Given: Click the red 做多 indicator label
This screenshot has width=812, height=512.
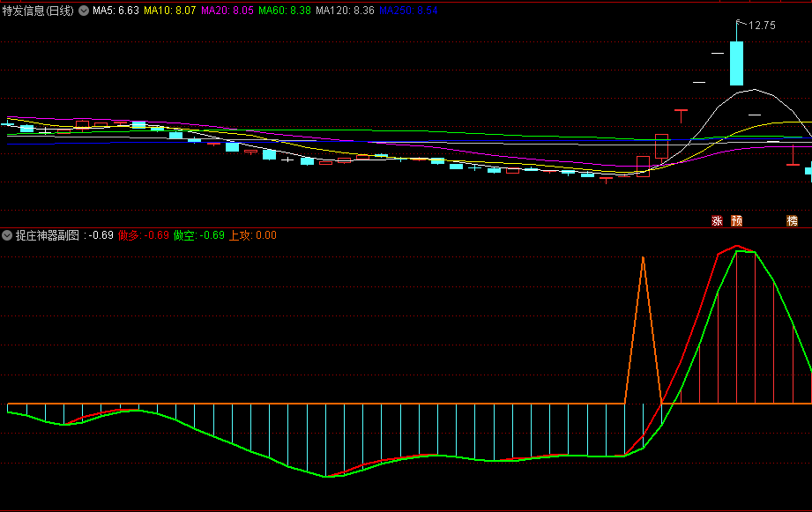Looking at the screenshot, I should click(x=143, y=235).
